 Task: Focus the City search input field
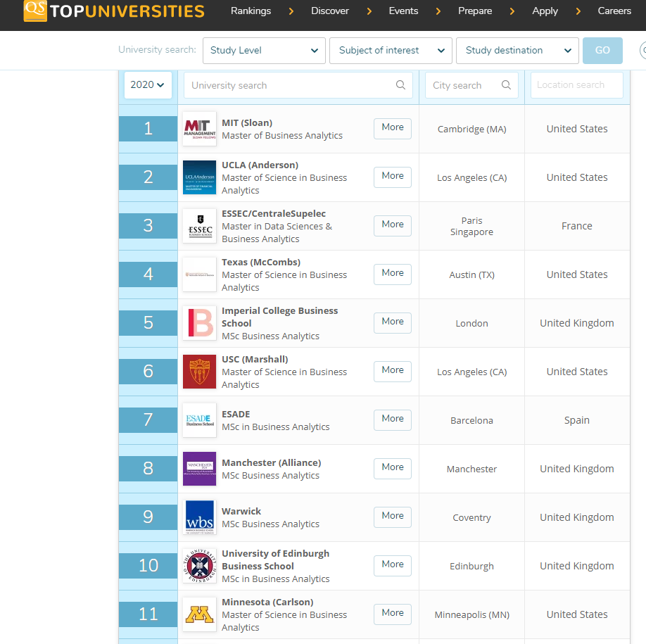point(471,85)
